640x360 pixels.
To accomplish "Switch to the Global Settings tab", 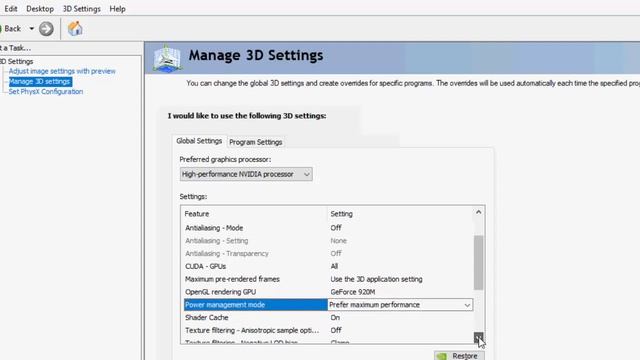I will 199,141.
